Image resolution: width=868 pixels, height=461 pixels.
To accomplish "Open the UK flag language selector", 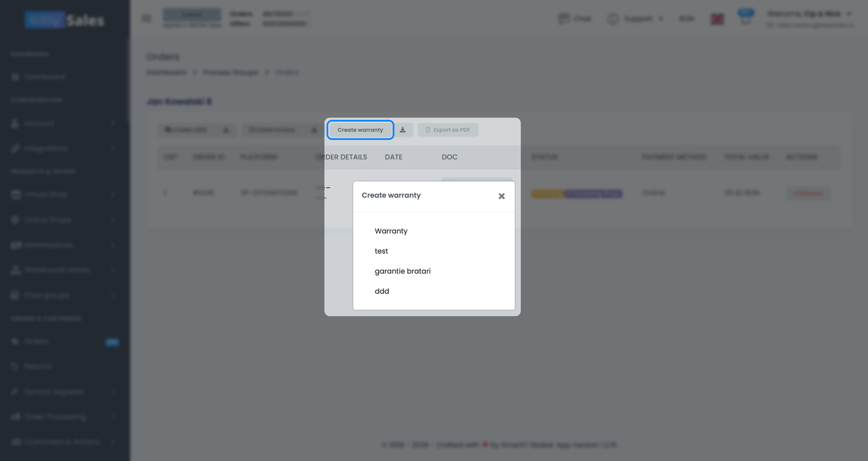I will click(717, 19).
